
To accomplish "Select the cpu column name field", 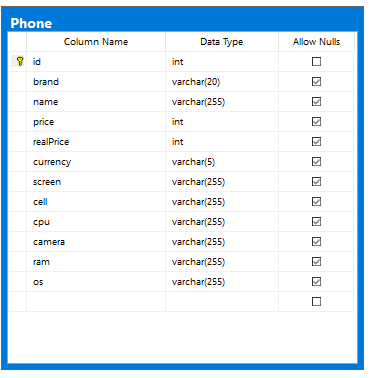I will 96,222.
